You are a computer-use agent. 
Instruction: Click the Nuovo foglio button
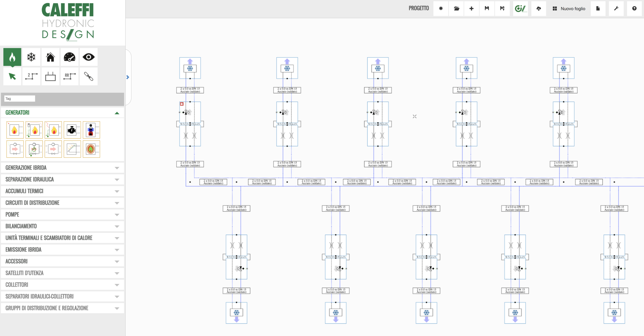click(569, 9)
